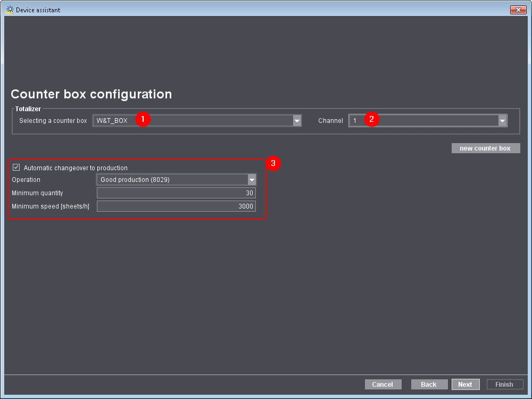Click the 'new counter box' button
Screen dimensions: 532x399
tap(485, 148)
